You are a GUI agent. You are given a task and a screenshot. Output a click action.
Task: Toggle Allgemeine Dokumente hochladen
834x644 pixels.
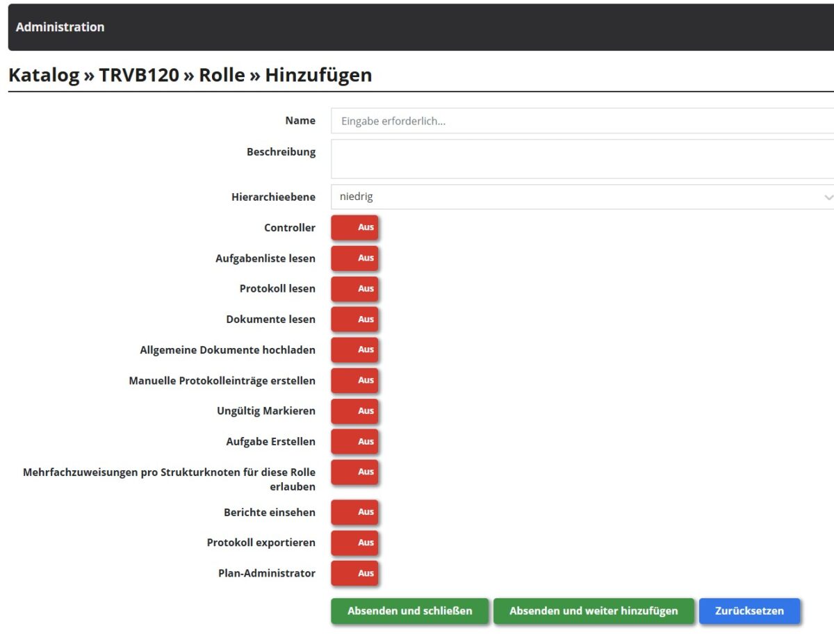(354, 350)
